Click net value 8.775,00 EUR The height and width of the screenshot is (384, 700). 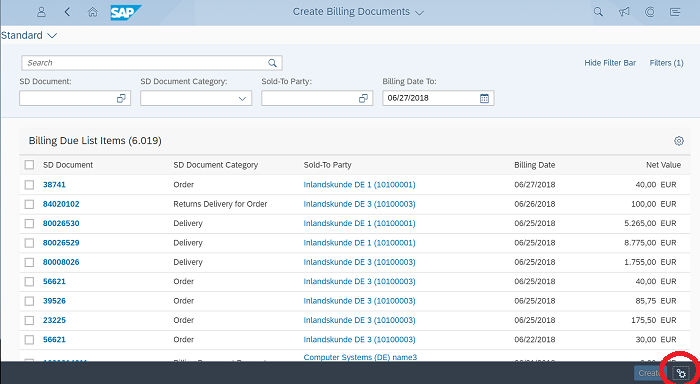650,243
